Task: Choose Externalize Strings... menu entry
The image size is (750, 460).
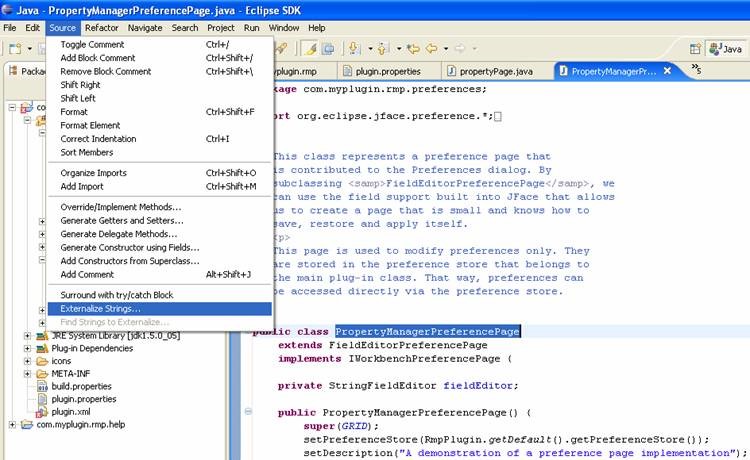Action: (160, 308)
